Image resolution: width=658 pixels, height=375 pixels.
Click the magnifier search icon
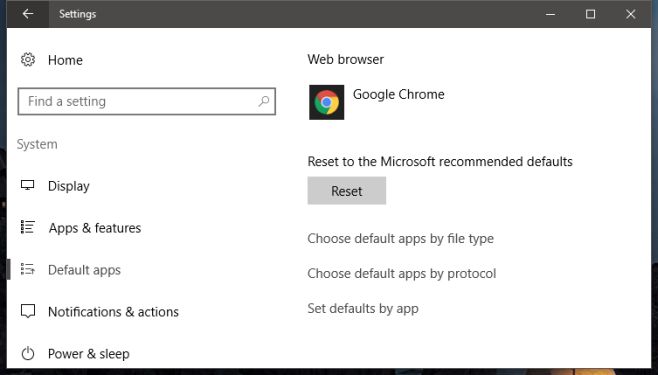tap(264, 101)
